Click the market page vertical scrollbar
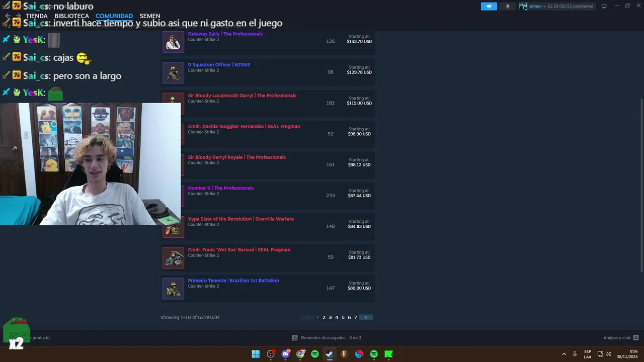This screenshot has height=362, width=644. [641, 185]
